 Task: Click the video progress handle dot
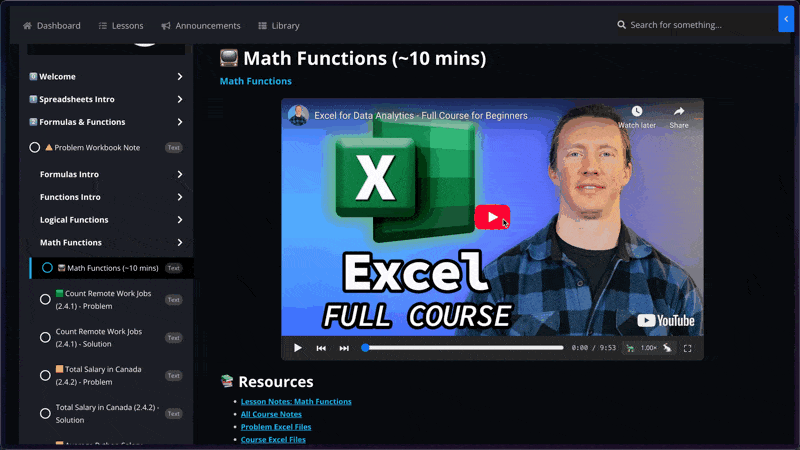365,348
